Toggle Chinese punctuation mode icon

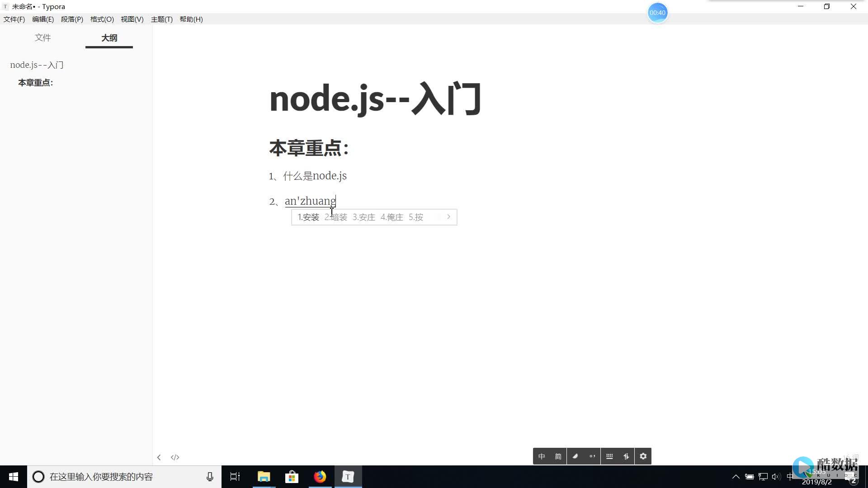click(592, 456)
